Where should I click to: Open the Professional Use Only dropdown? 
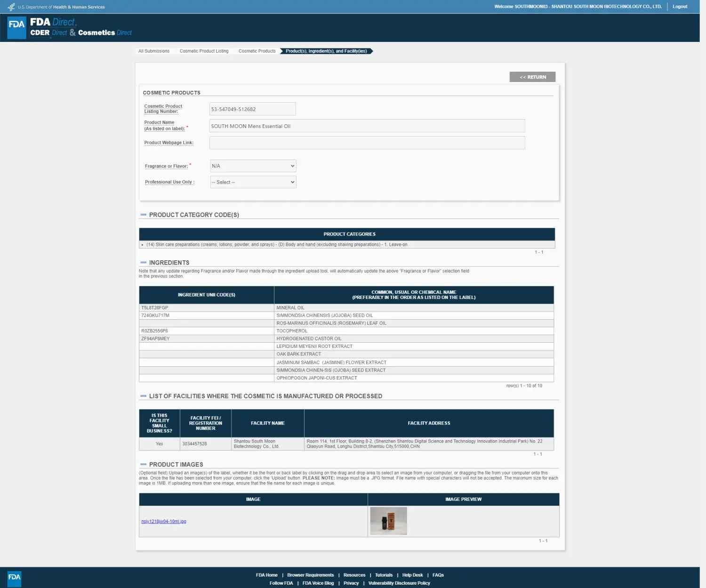pyautogui.click(x=253, y=182)
